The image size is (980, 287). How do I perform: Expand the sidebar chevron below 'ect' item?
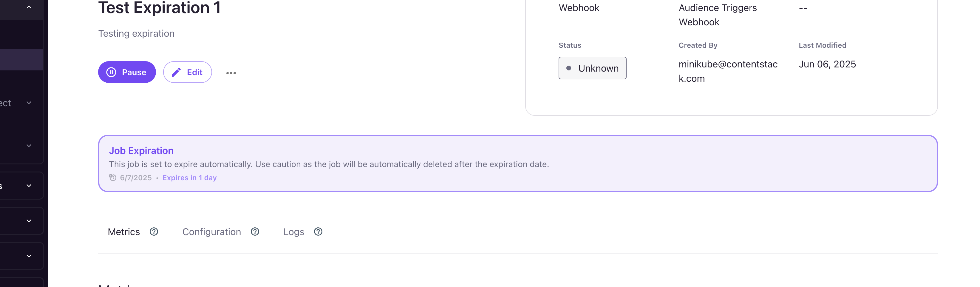(29, 146)
